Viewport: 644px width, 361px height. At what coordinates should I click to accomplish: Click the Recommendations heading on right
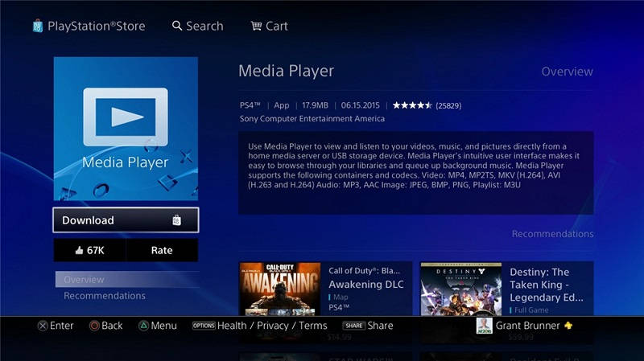coord(552,234)
